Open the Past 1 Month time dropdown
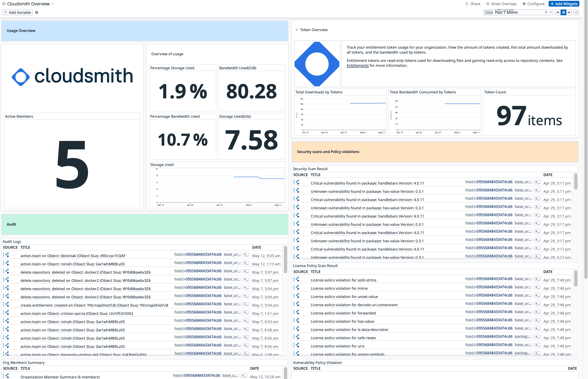Screen dimensions: 588x379 (551, 12)
